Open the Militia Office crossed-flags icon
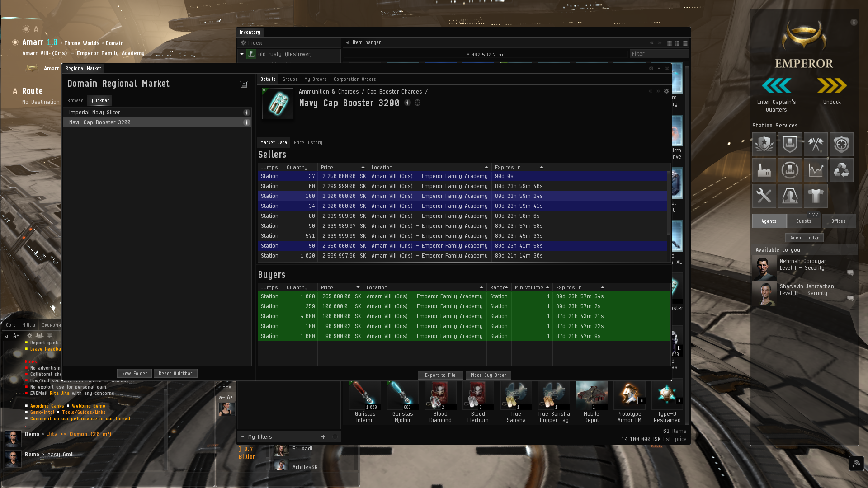 click(816, 144)
